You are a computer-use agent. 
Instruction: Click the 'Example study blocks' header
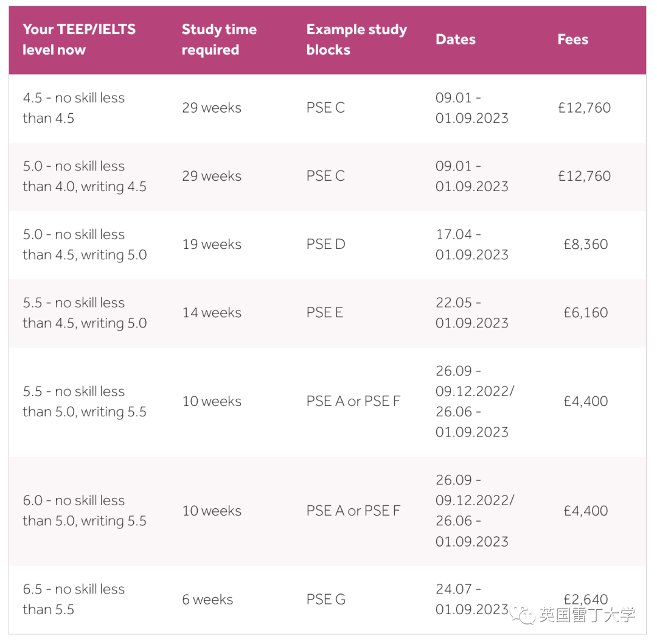tap(356, 40)
